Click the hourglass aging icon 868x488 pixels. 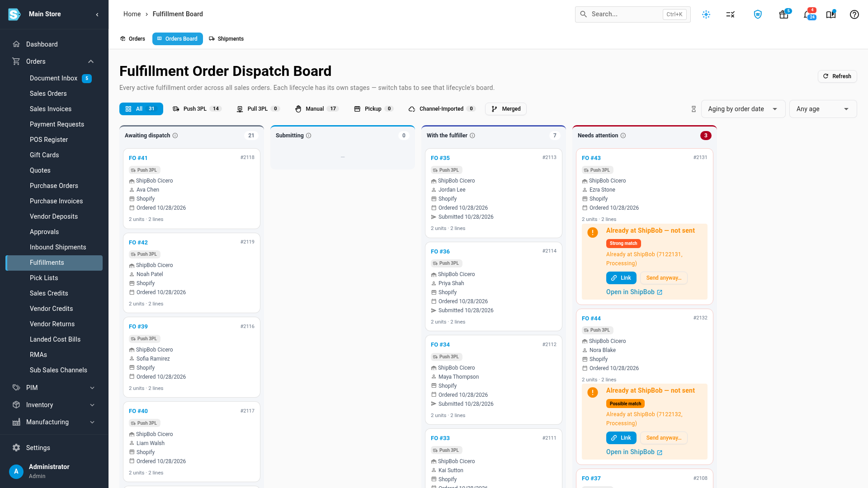tap(693, 109)
